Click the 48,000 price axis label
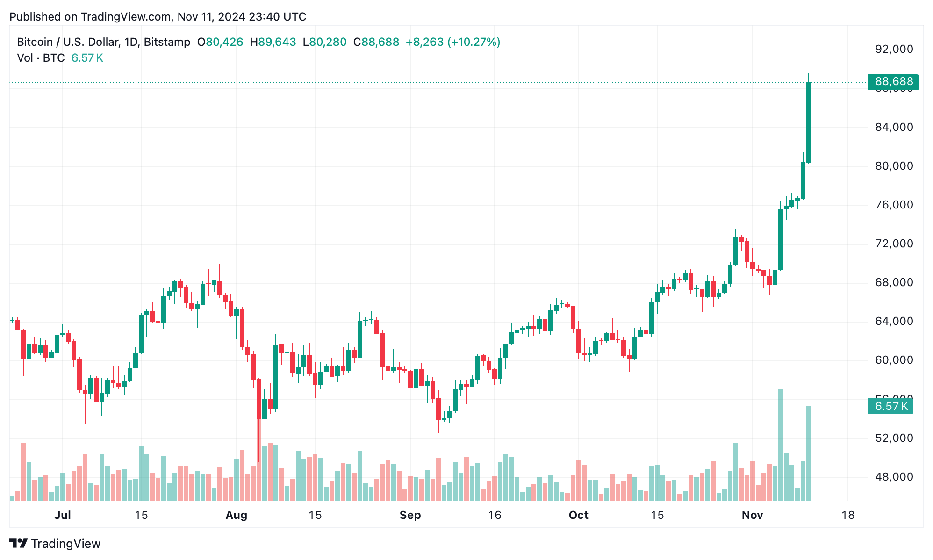The width and height of the screenshot is (933, 560). (894, 477)
